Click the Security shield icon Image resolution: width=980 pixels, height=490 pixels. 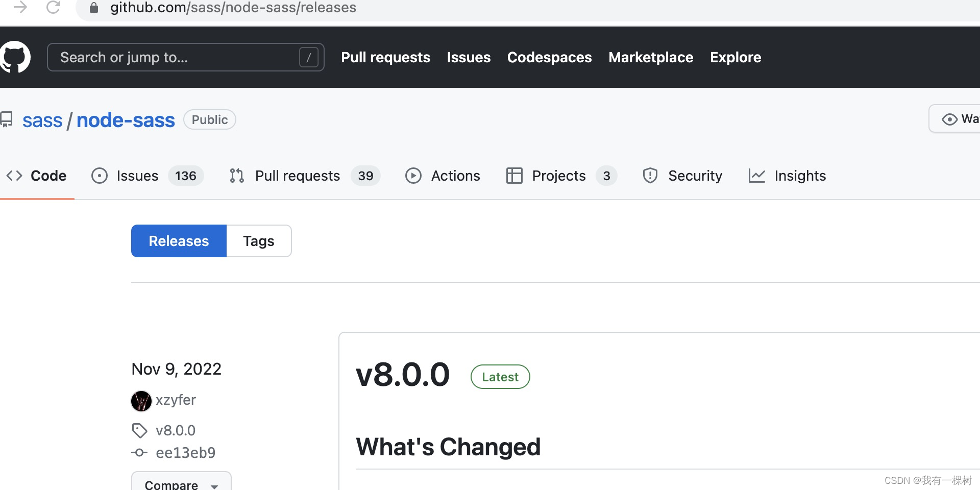pyautogui.click(x=650, y=176)
